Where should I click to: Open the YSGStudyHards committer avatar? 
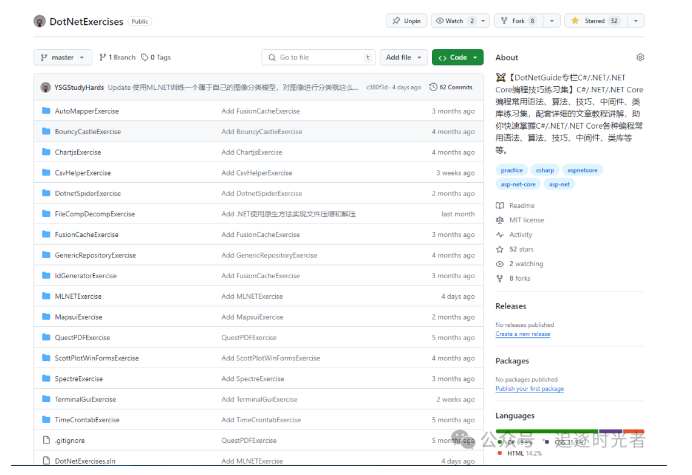(x=45, y=87)
